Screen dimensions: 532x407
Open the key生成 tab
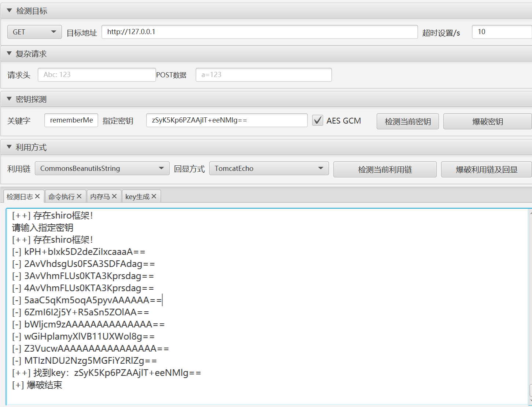(x=137, y=197)
